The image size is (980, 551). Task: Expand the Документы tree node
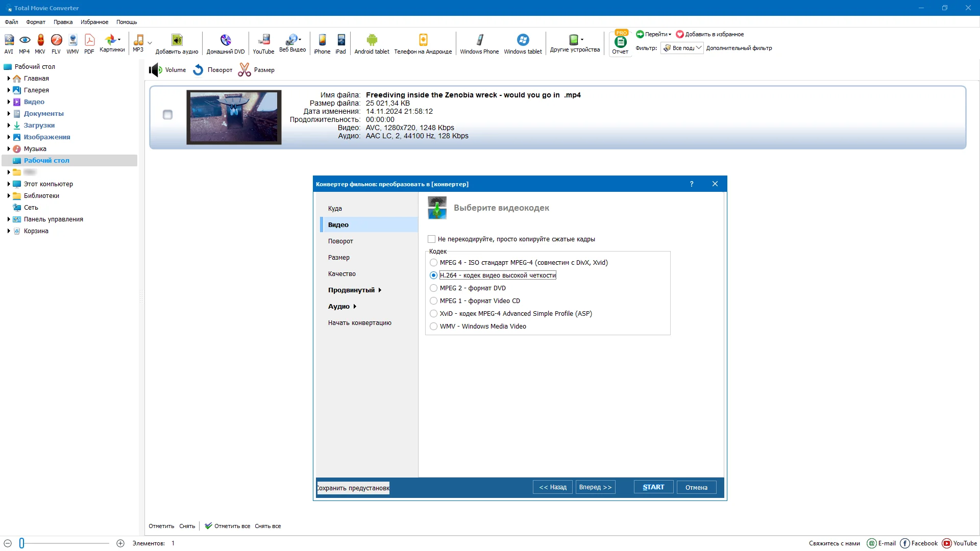tap(9, 114)
